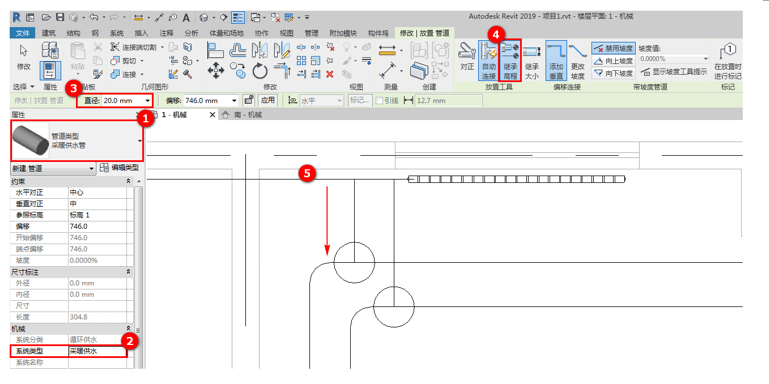
Task: Select the Copy tool icon
Action: 238,71
